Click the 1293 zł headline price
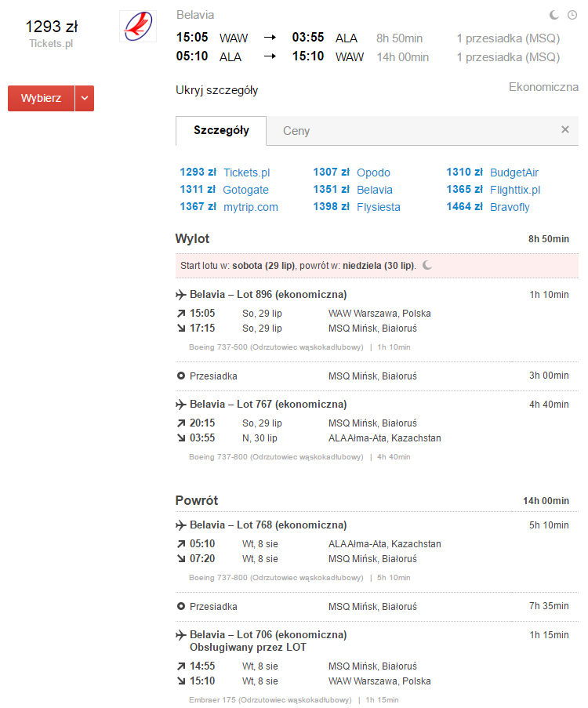Screen dimensions: 588x708 (x=52, y=27)
